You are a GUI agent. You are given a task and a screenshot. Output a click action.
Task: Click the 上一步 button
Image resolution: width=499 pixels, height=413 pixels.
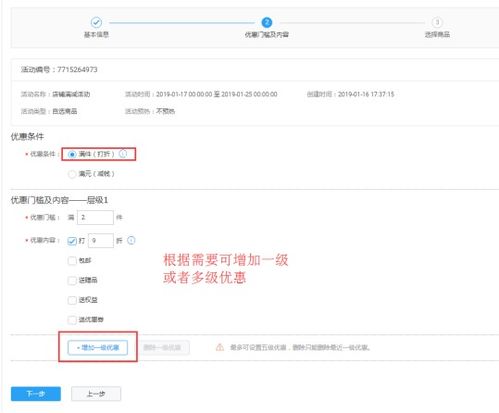pos(96,394)
